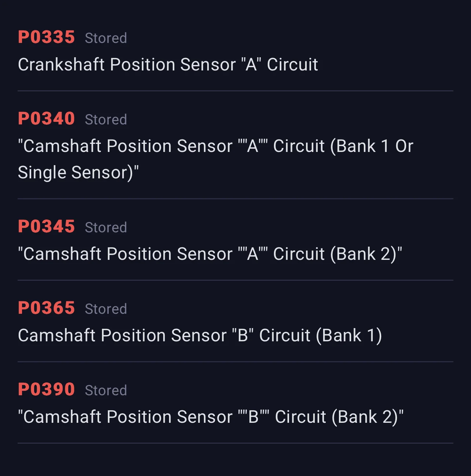The image size is (471, 476).
Task: Tap the Stored status next to P0345
Action: pos(106,228)
